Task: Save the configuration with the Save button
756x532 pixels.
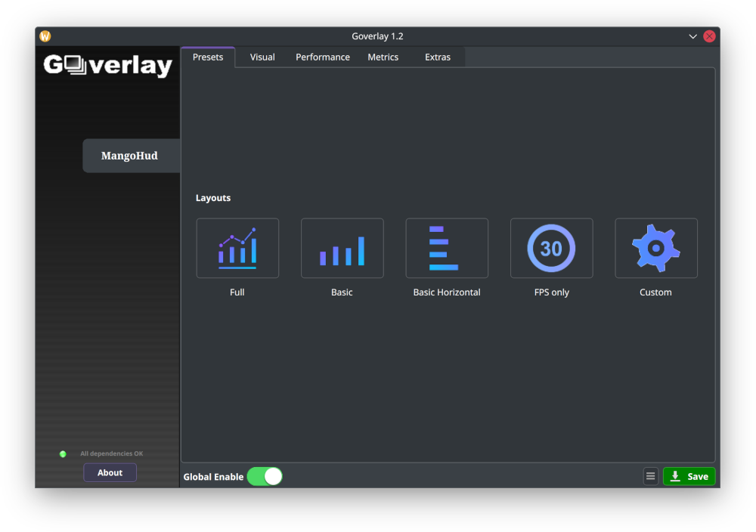Action: pos(689,476)
